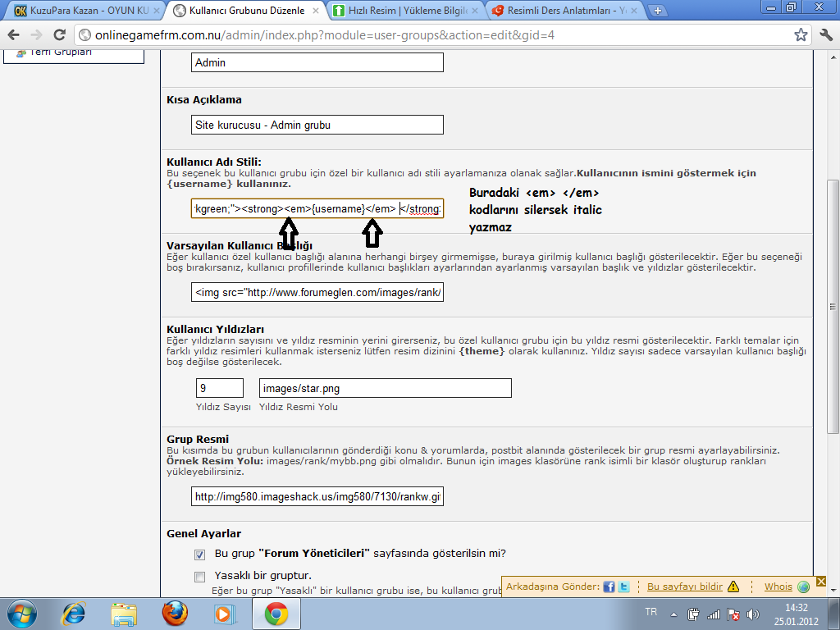
Task: Switch to the KuzuPara Kazan tab
Action: [82, 11]
